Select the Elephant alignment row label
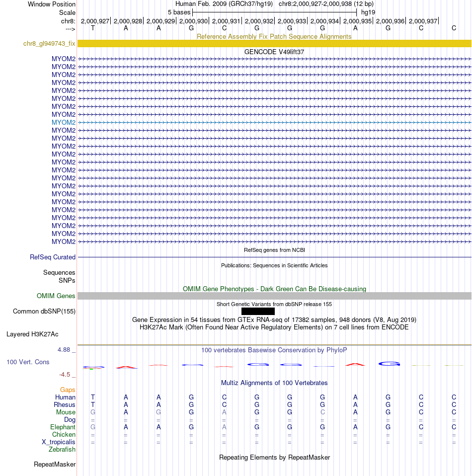Screen dimensions: 472x476 (x=63, y=427)
